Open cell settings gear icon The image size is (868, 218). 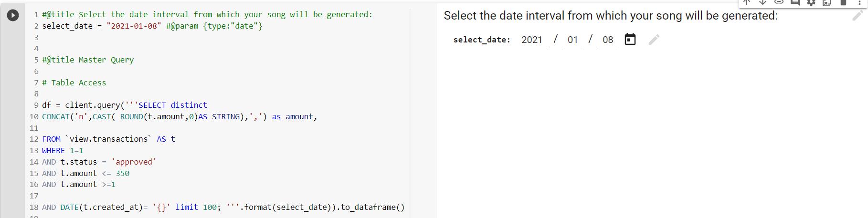click(811, 2)
